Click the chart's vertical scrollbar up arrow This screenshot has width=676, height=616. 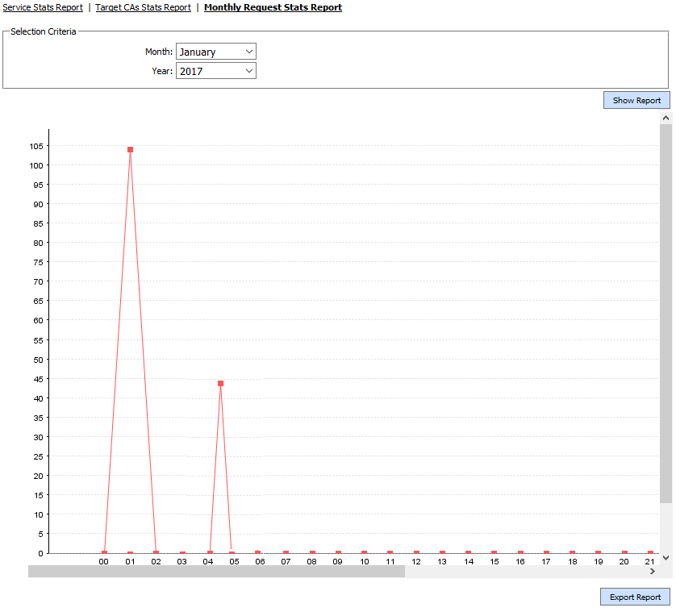[x=666, y=119]
